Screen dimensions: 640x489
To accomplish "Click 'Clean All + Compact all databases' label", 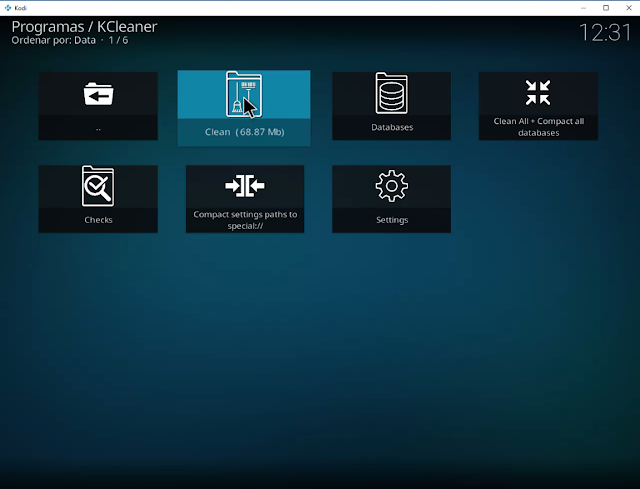I will coord(538,127).
